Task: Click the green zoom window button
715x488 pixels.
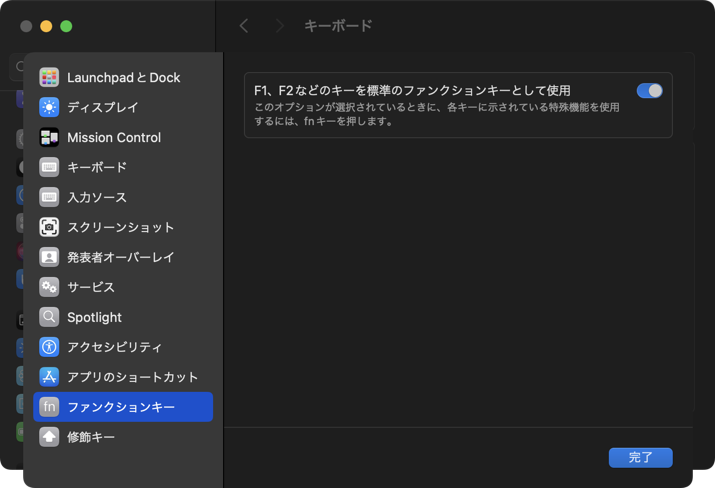Action: point(66,26)
